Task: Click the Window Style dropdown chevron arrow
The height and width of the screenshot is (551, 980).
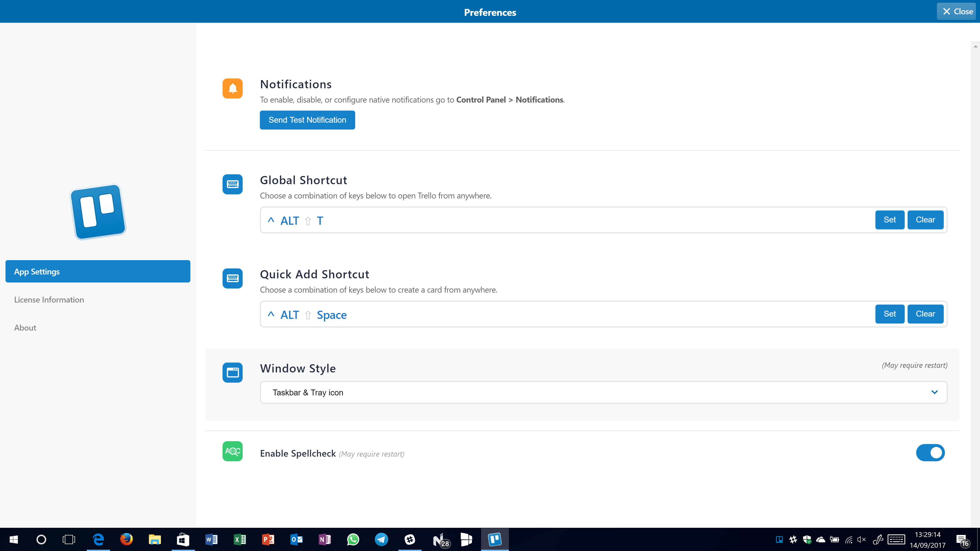Action: tap(935, 392)
